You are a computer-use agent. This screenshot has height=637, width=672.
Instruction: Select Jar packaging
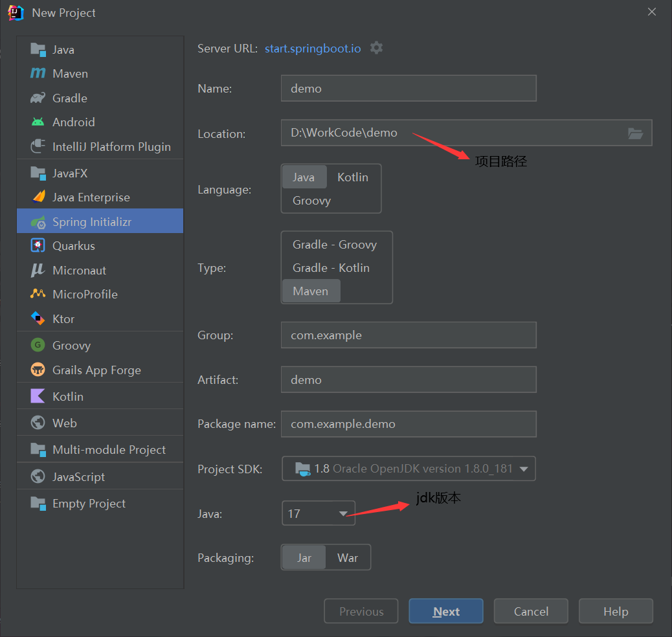[x=304, y=557]
